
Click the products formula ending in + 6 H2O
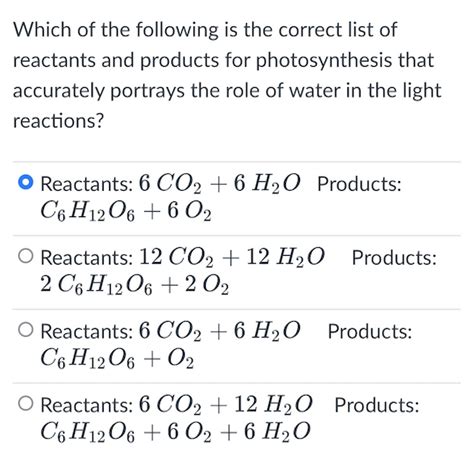(175, 431)
